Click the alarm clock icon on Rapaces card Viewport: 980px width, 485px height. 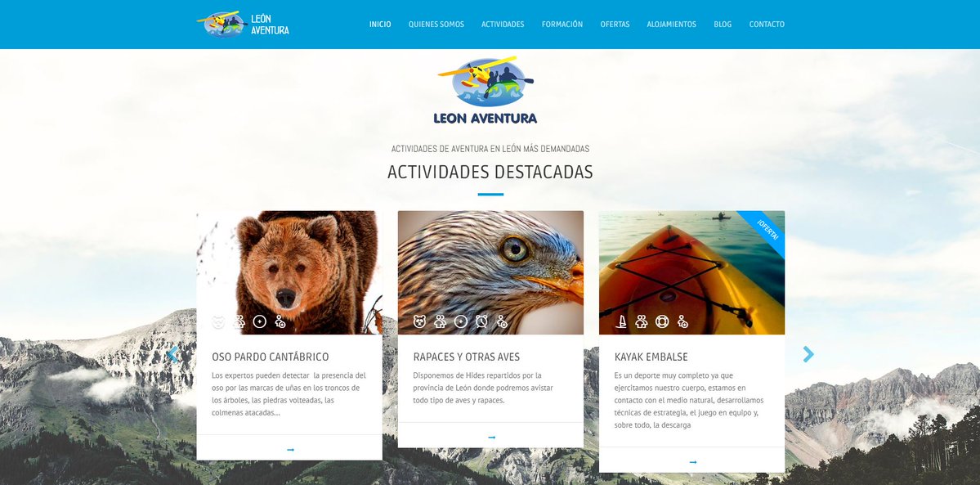pyautogui.click(x=481, y=321)
